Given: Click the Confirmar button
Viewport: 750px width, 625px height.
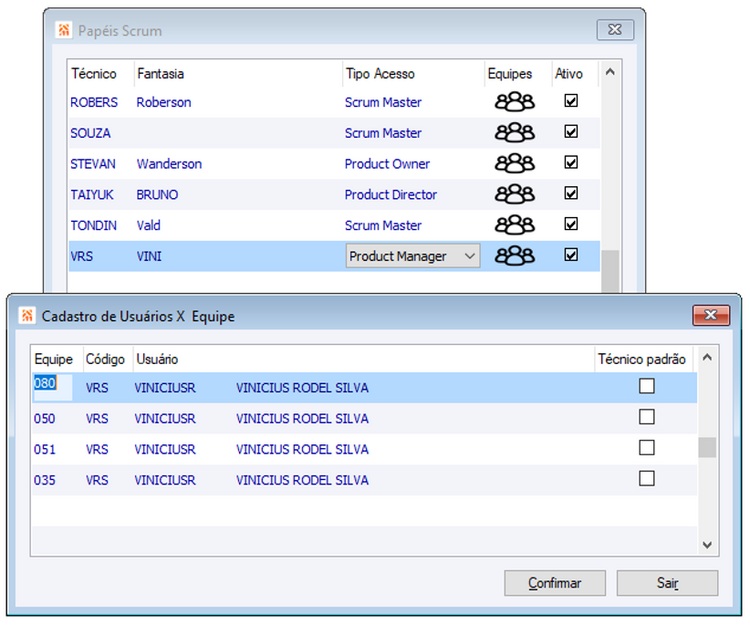Looking at the screenshot, I should click(x=555, y=583).
